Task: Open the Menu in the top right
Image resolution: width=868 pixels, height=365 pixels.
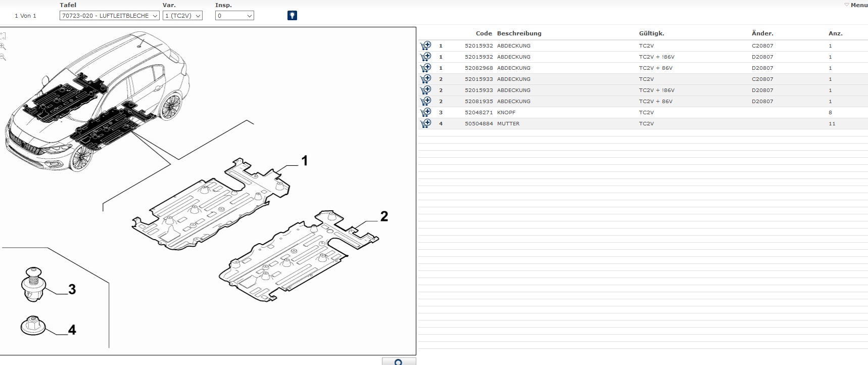Action: [x=856, y=5]
